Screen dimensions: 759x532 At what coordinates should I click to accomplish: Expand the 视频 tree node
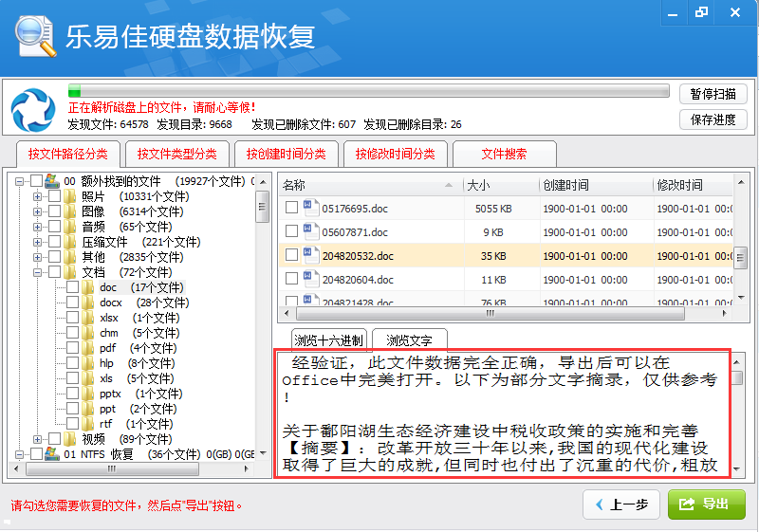pyautogui.click(x=38, y=439)
